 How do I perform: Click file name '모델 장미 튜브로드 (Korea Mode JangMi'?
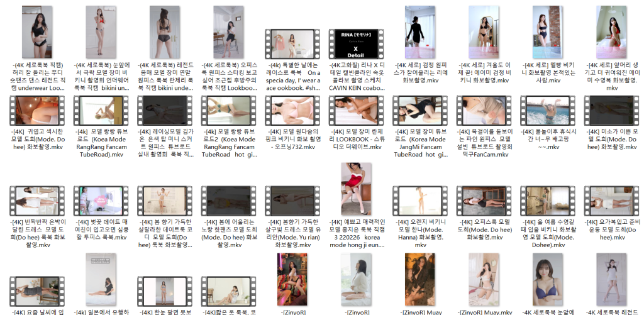click(x=419, y=143)
